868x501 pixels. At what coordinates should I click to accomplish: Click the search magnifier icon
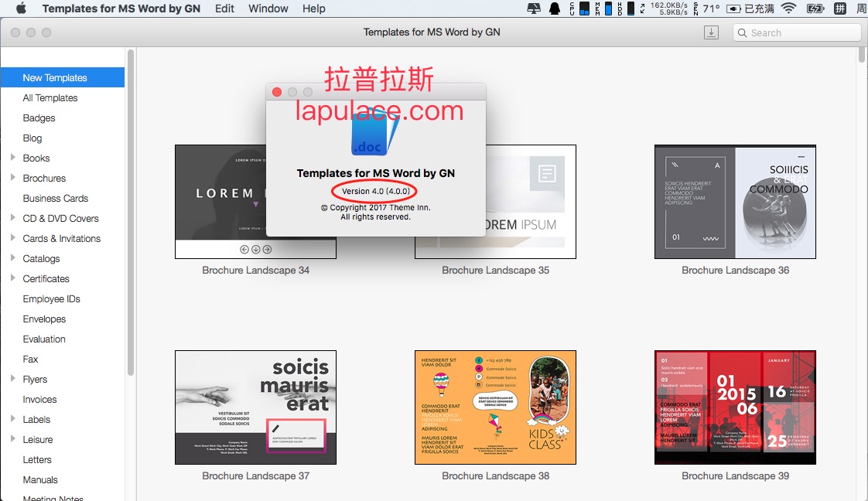click(743, 32)
